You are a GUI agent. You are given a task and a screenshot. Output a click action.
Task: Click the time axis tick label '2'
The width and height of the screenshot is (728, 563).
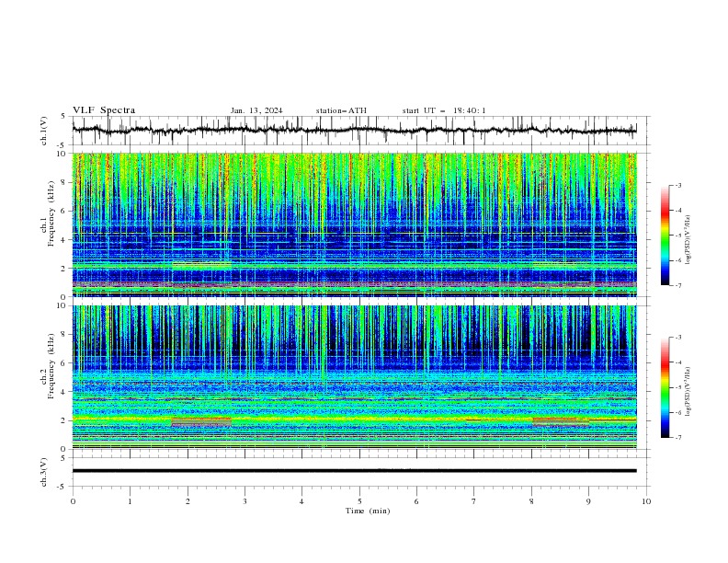tap(188, 501)
